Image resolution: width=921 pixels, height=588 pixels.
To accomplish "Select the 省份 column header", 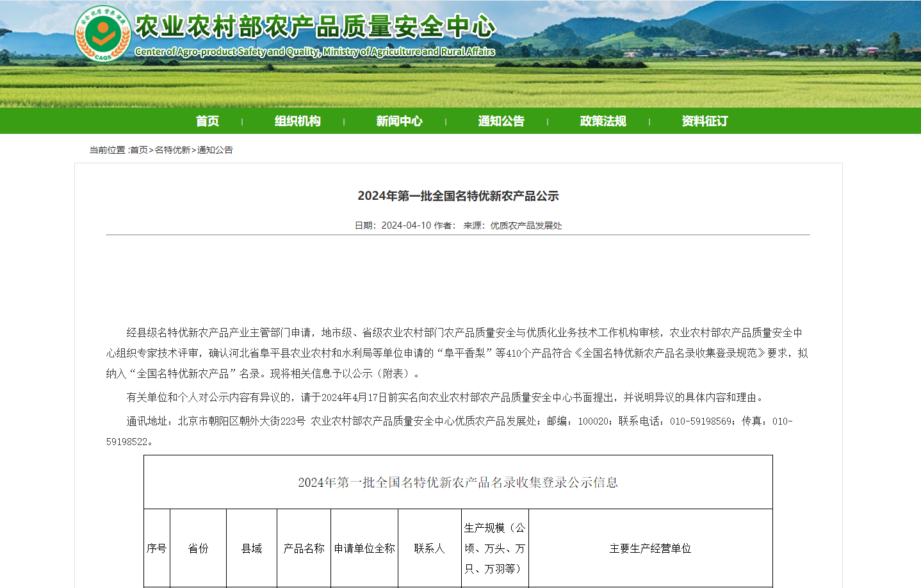I will tap(198, 548).
